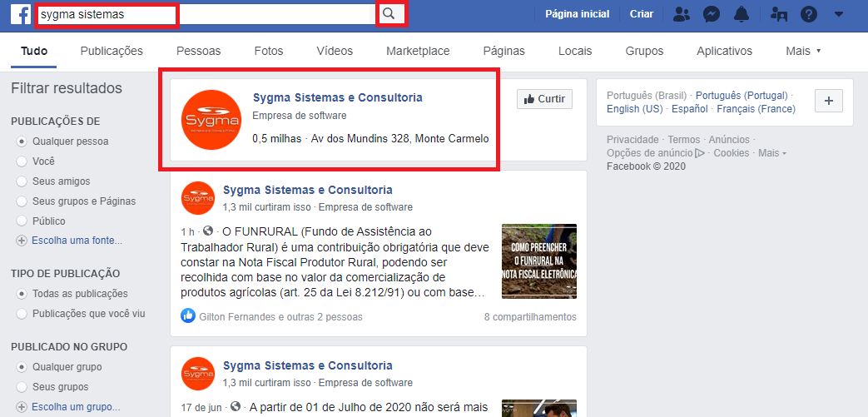Select Qualquer pessoa radio button

click(22, 141)
